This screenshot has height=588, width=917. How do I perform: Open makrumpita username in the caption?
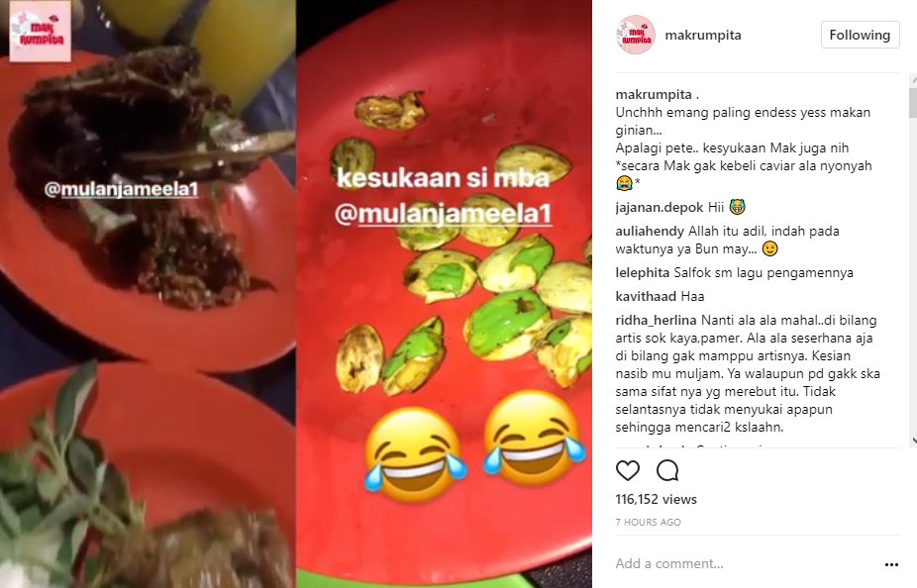(x=654, y=94)
